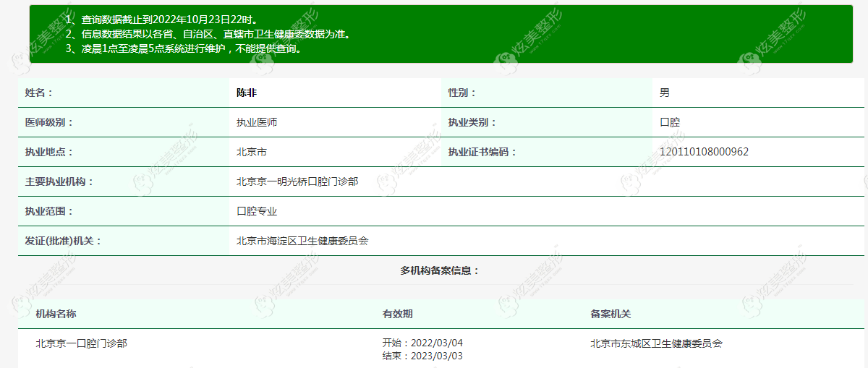868x368 pixels.
Task: Select the gender value 男
Action: pos(664,93)
